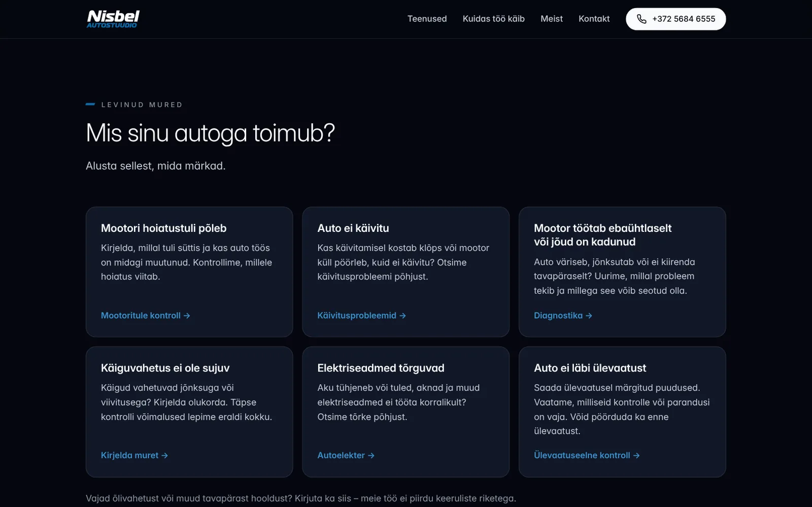Click the phone icon in the call button
The image size is (812, 507).
tap(641, 19)
